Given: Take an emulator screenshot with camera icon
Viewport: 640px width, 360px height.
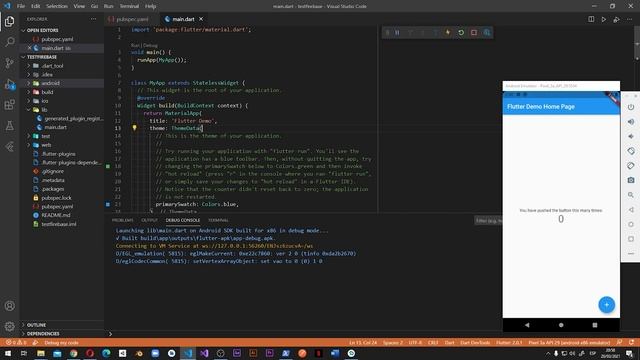Looking at the screenshot, I should click(x=631, y=180).
